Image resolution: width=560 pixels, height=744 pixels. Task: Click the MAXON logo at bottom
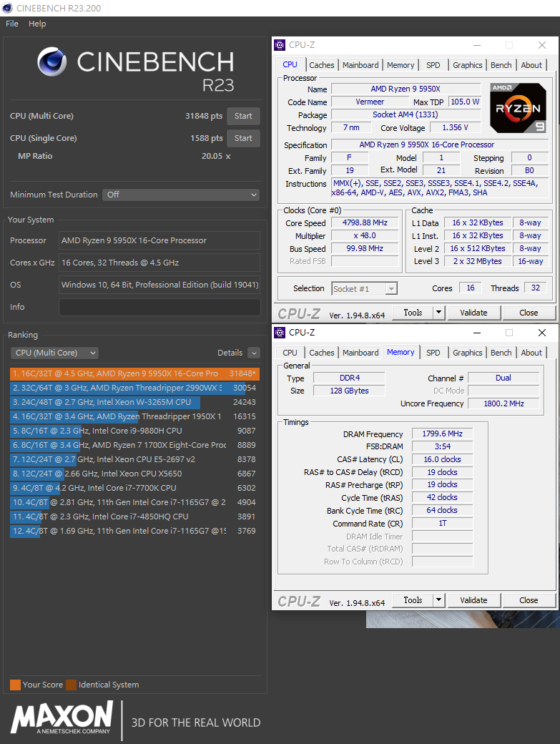tap(62, 719)
